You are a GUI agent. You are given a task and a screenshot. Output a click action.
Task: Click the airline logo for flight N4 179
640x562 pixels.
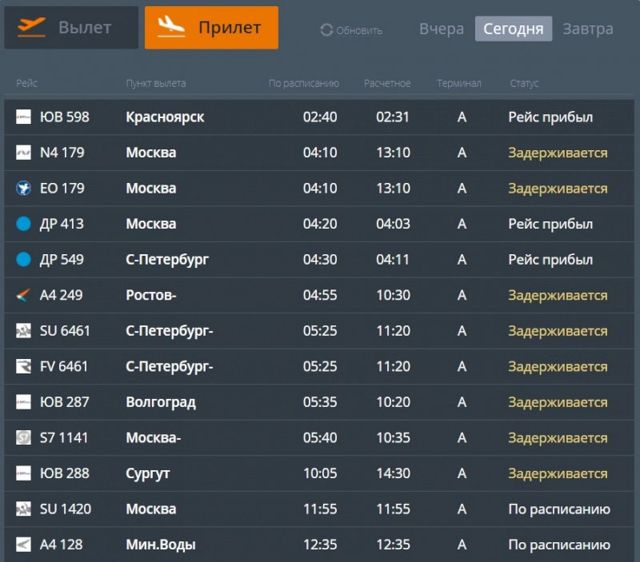(24, 153)
